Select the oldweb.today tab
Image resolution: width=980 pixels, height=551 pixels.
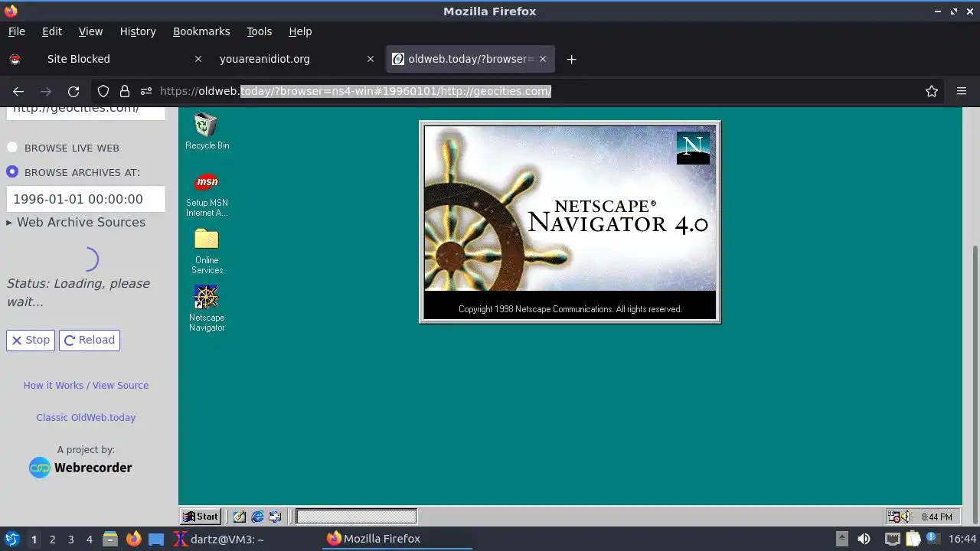click(470, 59)
